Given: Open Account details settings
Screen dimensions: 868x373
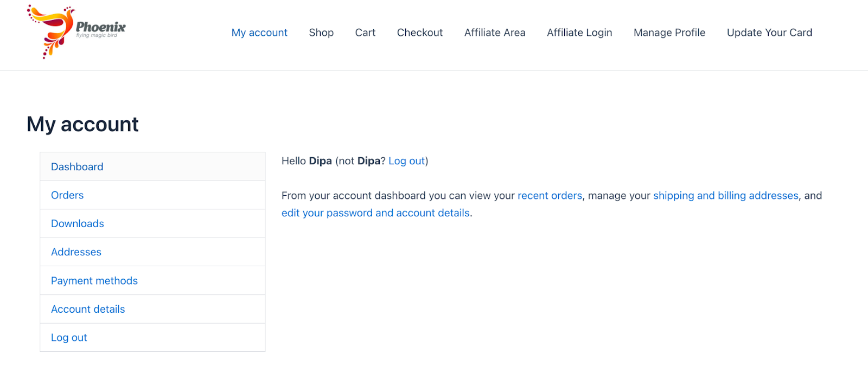Looking at the screenshot, I should (88, 309).
